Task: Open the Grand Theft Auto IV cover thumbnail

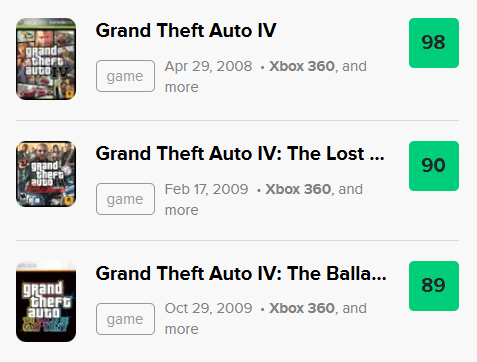Action: pos(46,59)
